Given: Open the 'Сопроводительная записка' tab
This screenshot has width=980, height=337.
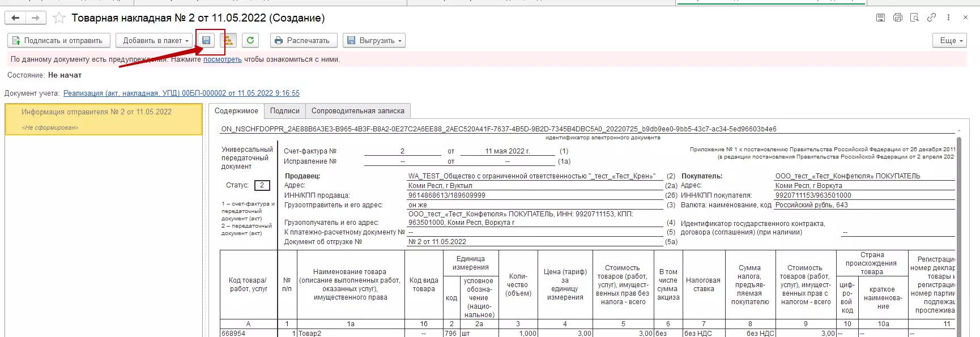Looking at the screenshot, I should tap(358, 111).
